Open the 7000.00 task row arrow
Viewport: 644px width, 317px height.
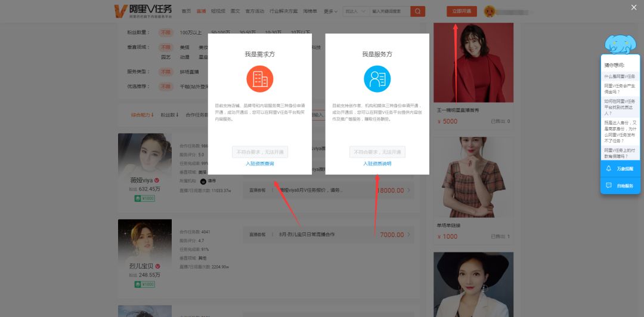(x=408, y=235)
